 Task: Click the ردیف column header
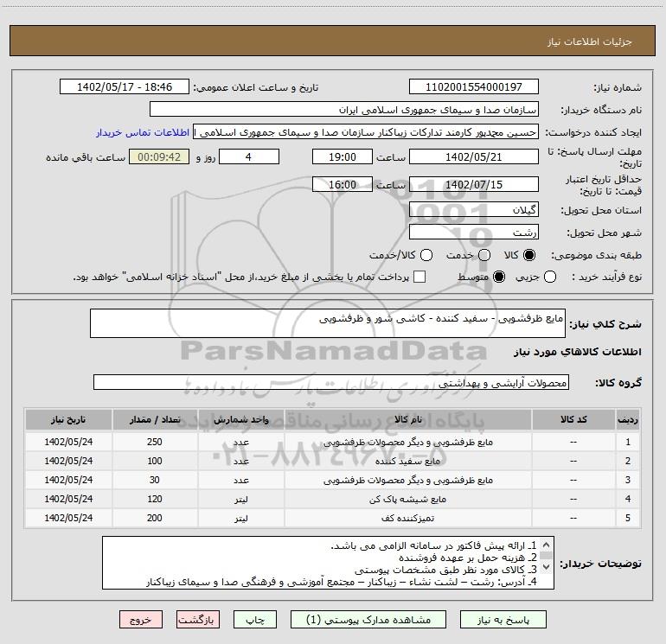click(x=627, y=419)
